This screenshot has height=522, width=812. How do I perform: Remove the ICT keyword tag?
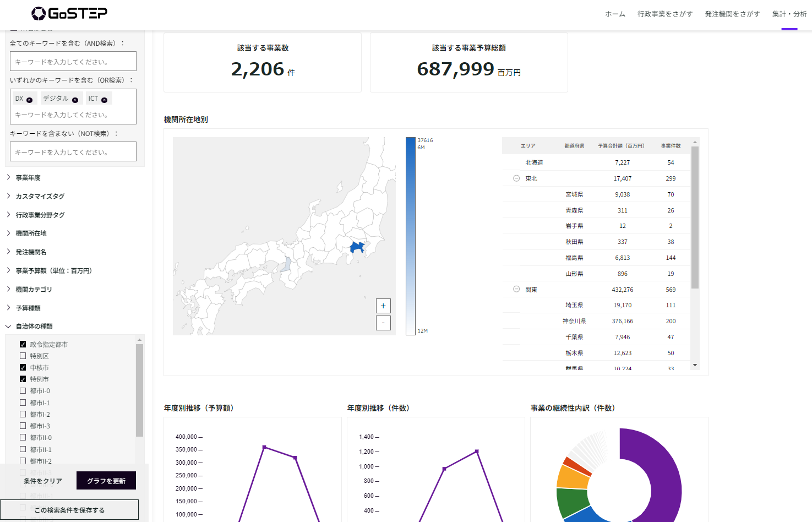click(x=104, y=100)
